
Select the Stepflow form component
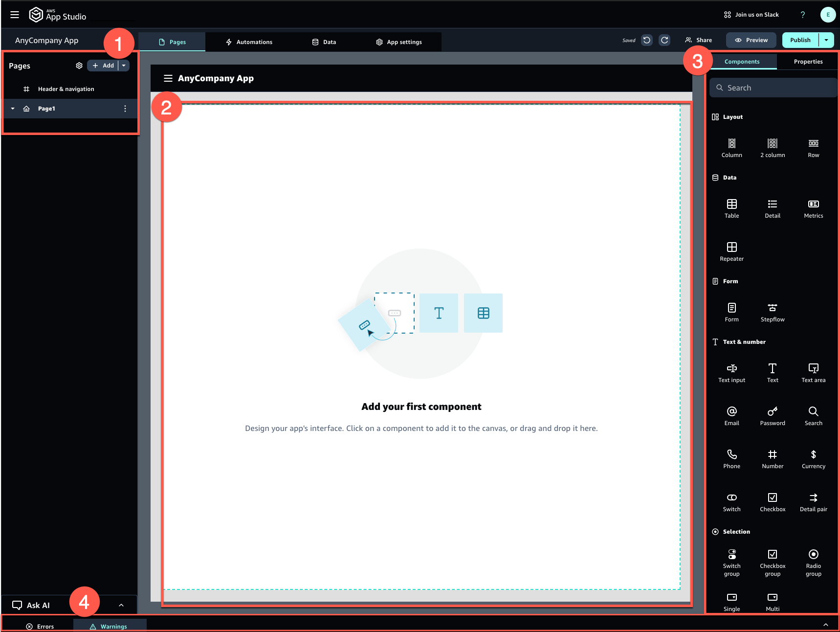[772, 312]
